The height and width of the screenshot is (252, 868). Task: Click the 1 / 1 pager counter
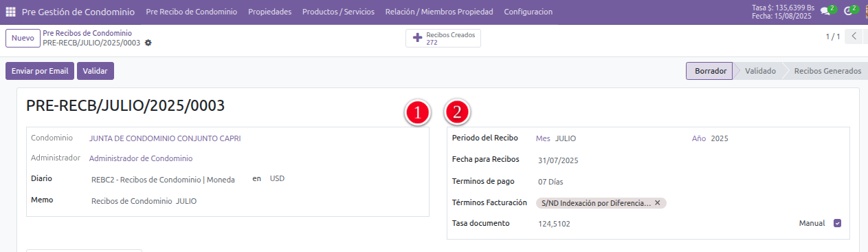(x=833, y=37)
